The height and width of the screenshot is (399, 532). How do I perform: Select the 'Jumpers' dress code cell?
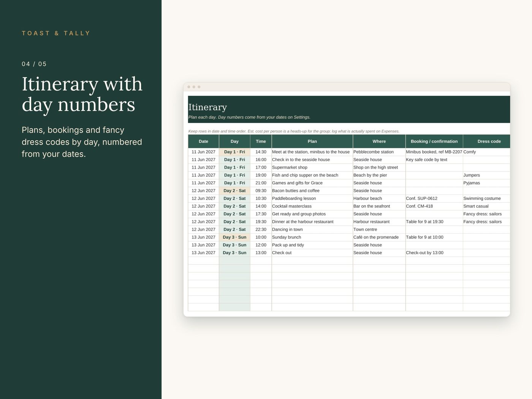(x=486, y=175)
